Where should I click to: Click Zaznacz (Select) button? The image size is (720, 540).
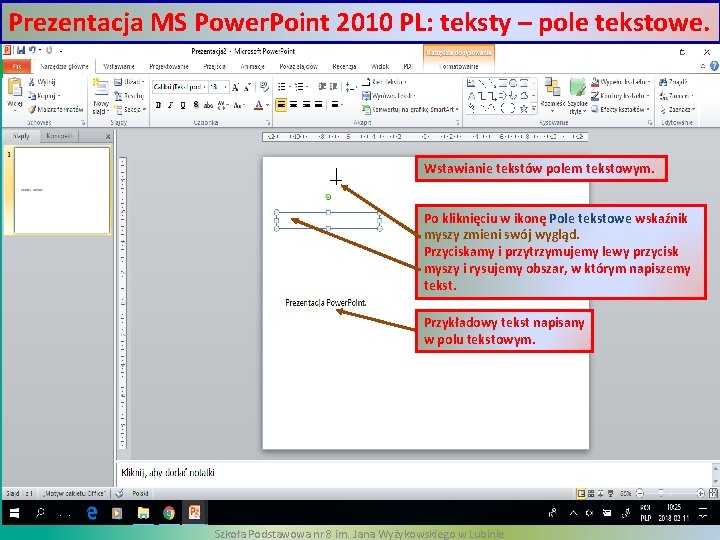click(x=677, y=109)
